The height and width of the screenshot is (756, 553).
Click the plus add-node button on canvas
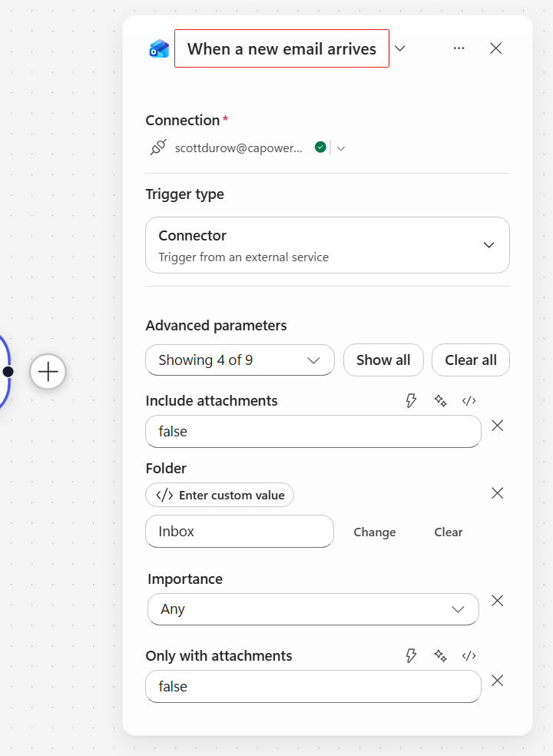(48, 372)
